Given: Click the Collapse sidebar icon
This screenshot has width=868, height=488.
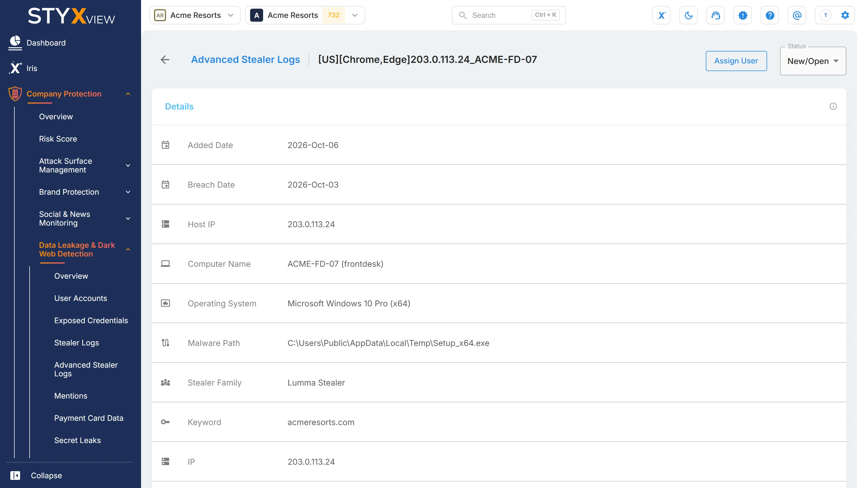Looking at the screenshot, I should tap(15, 475).
